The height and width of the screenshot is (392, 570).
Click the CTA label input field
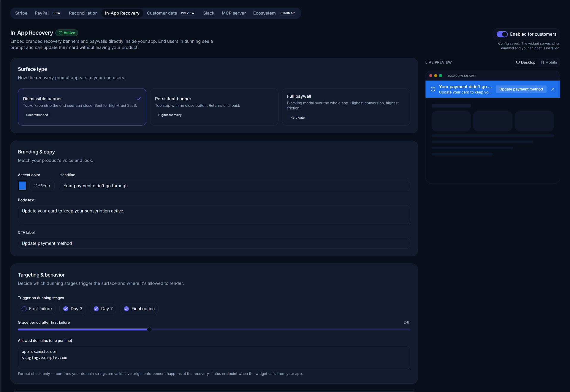(214, 243)
